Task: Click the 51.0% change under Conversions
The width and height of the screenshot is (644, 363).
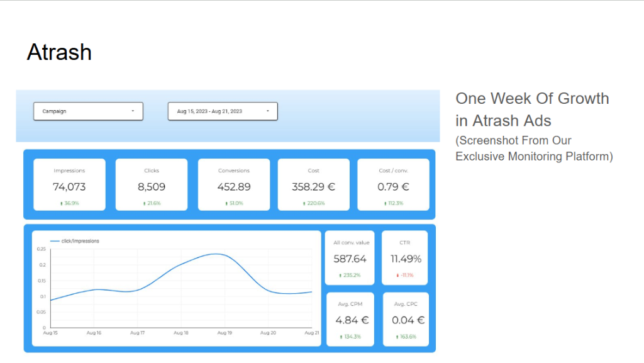Action: [x=234, y=203]
